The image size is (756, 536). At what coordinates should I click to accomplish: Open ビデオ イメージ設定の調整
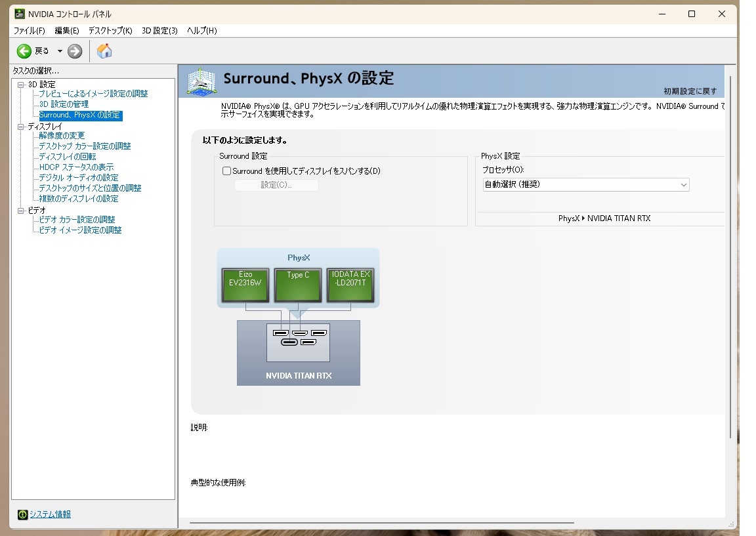click(80, 230)
